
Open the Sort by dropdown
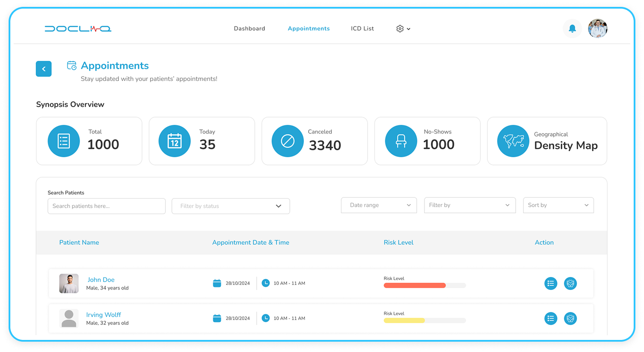(x=558, y=205)
